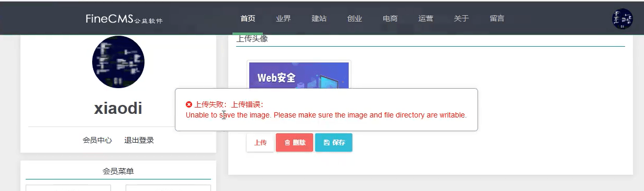Click the red 删除 button

coord(294,143)
